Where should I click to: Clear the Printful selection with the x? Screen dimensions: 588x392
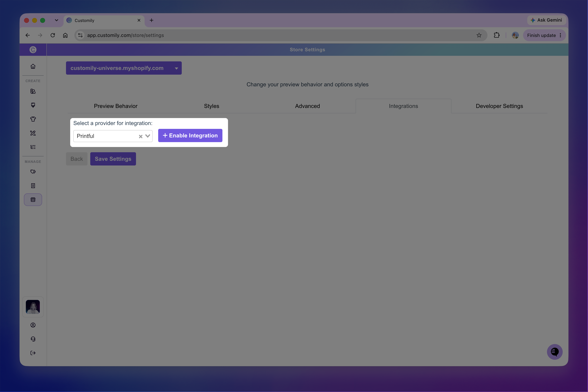coord(140,136)
